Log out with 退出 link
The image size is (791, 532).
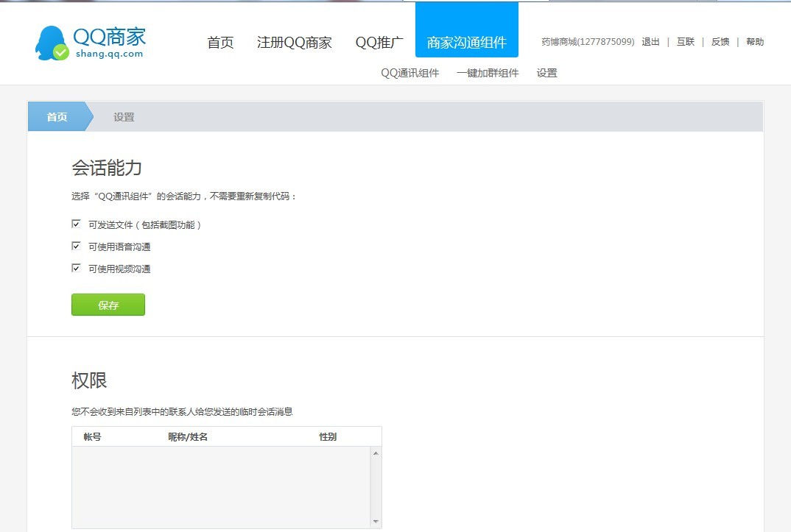[x=651, y=42]
